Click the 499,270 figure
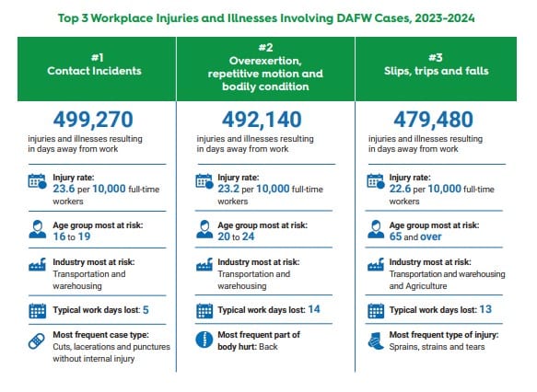Viewport: 537px width, 392px height. click(x=93, y=120)
